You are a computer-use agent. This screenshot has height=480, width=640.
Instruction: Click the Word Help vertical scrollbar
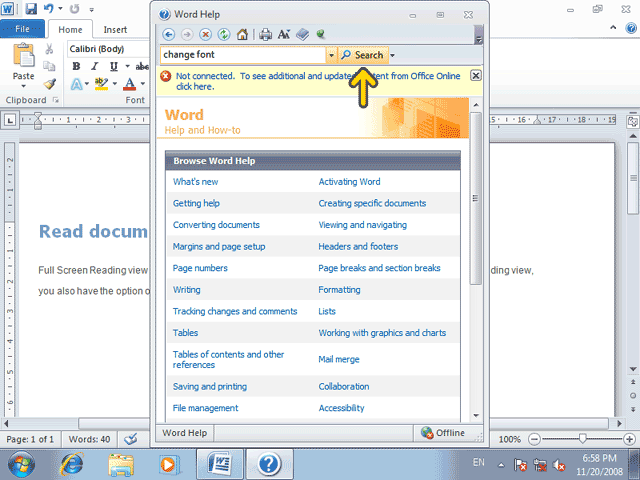(476, 198)
